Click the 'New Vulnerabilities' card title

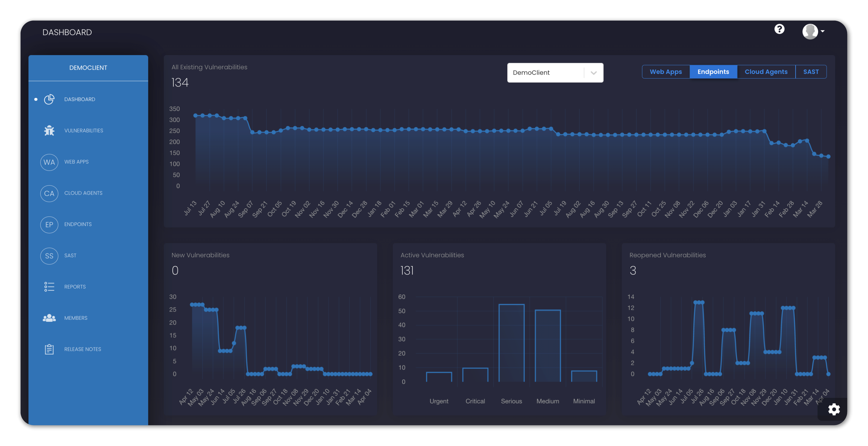(x=200, y=255)
